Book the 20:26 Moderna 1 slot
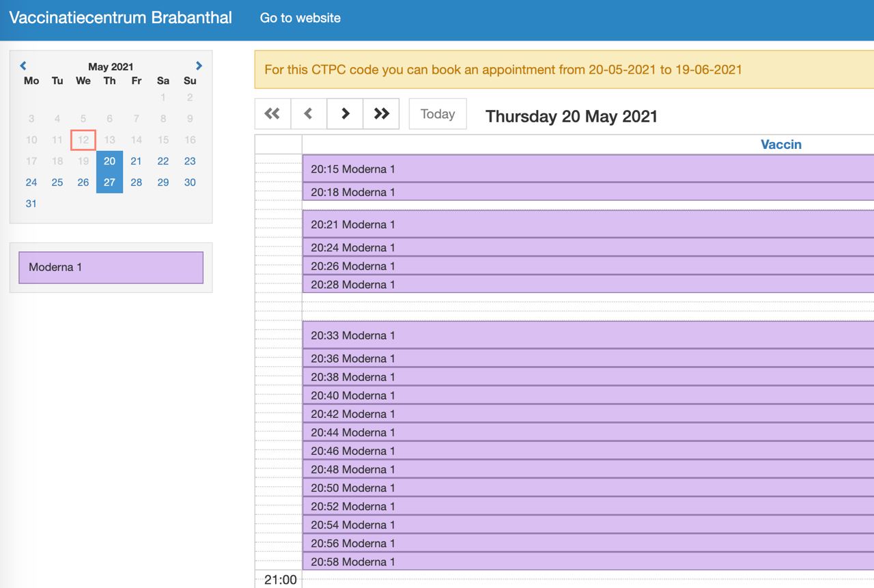874x588 pixels. 588,266
